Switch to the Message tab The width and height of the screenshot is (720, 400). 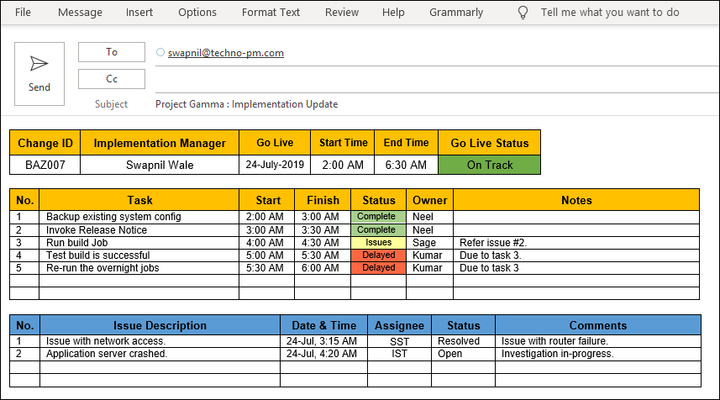click(x=80, y=13)
